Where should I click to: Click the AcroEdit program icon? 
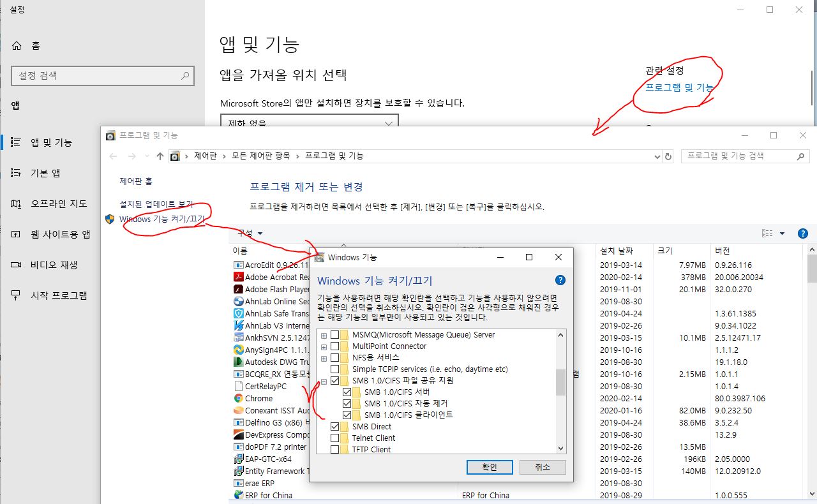(x=239, y=265)
